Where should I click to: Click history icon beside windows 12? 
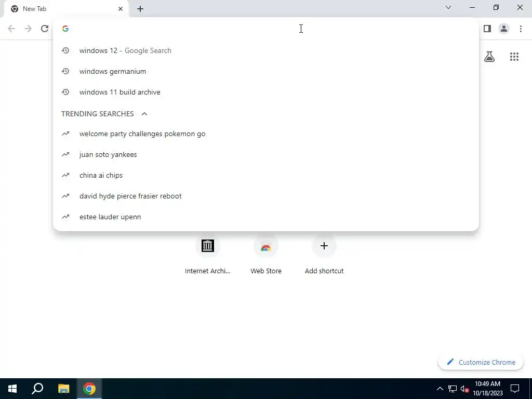[x=65, y=50]
